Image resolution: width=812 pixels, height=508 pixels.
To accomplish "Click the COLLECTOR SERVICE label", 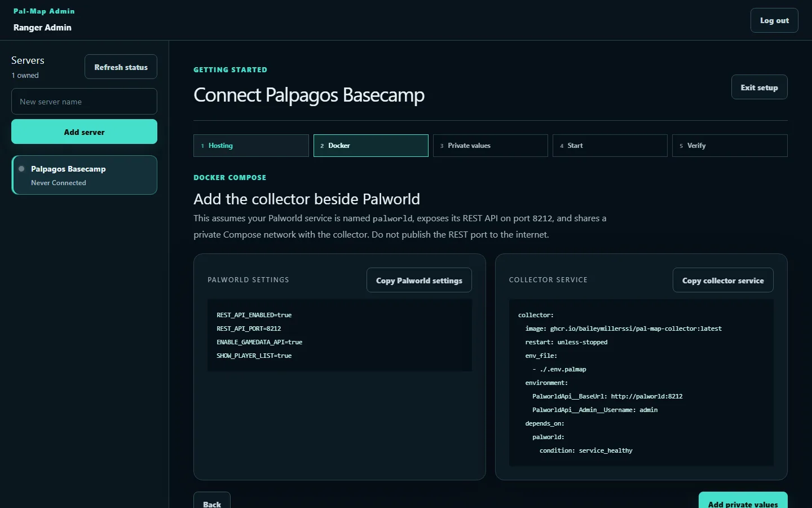I will pos(548,280).
